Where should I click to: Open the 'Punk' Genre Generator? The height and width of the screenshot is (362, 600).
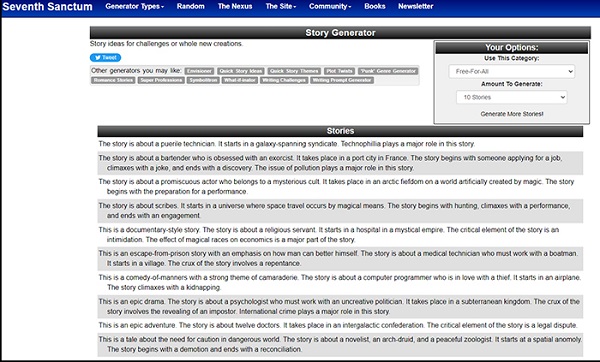(x=388, y=71)
